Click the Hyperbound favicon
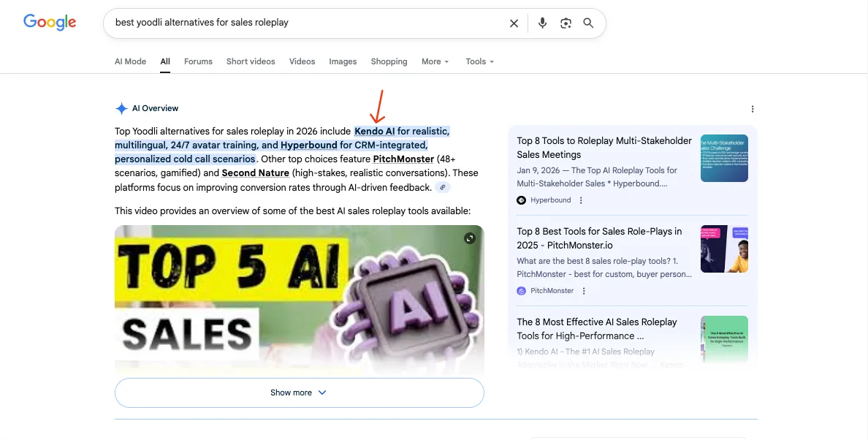This screenshot has height=440, width=868. click(x=522, y=200)
